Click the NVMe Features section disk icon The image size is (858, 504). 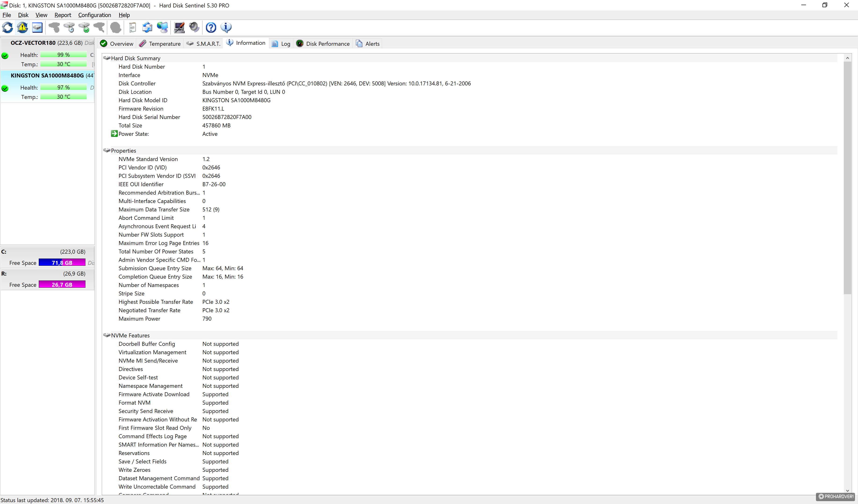click(106, 335)
